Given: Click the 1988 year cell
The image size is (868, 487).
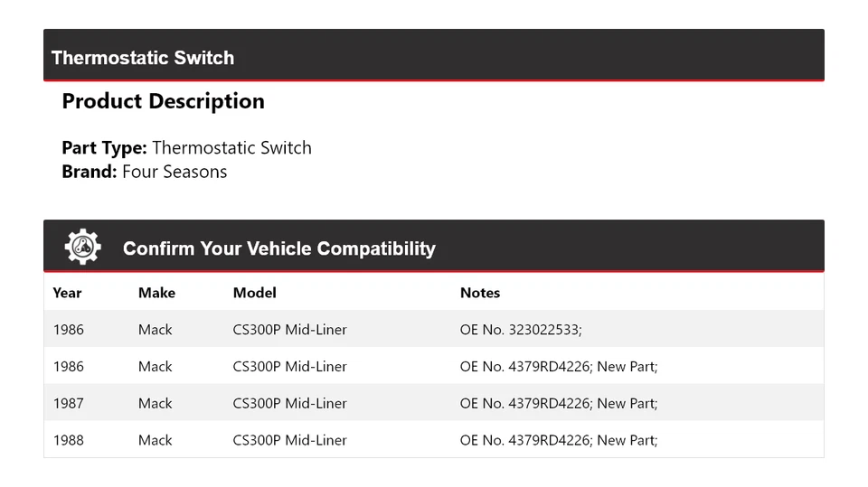Looking at the screenshot, I should 68,440.
